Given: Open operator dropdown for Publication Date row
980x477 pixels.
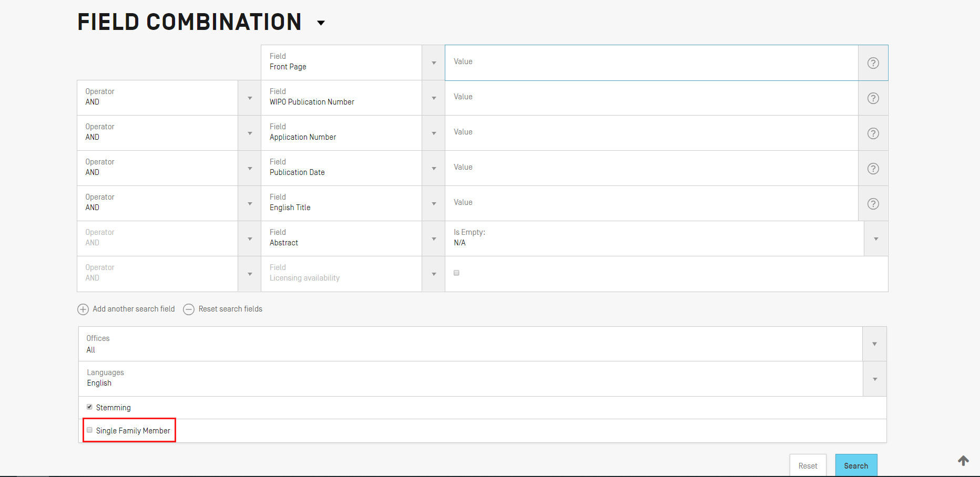Looking at the screenshot, I should [250, 169].
